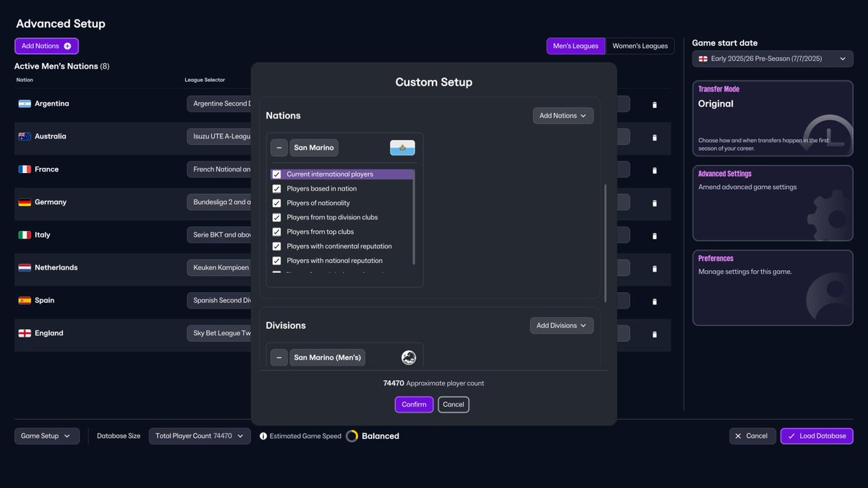Viewport: 868px width, 488px height.
Task: Cancel the Custom Setup dialog
Action: click(x=454, y=405)
